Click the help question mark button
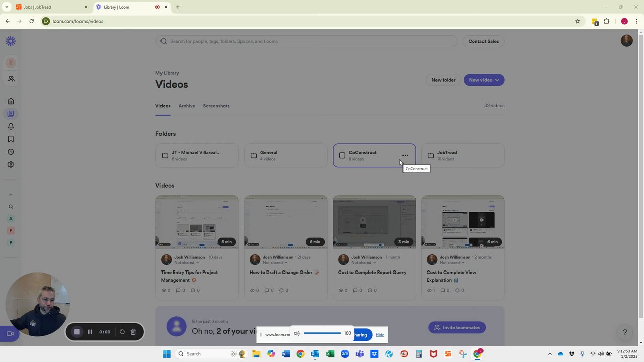This screenshot has width=644, height=362. click(x=625, y=332)
